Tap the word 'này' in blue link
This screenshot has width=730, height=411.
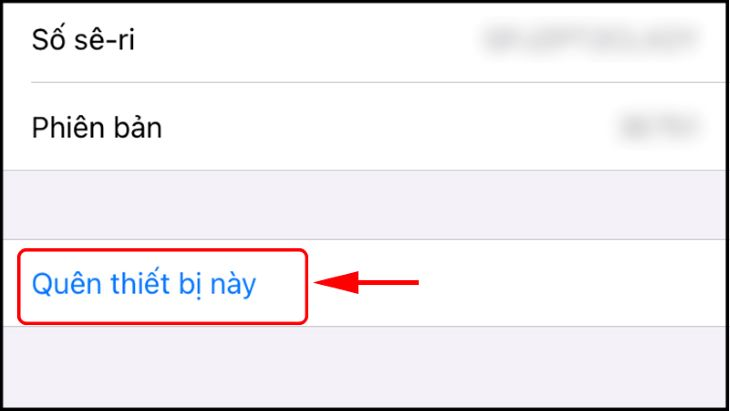233,285
